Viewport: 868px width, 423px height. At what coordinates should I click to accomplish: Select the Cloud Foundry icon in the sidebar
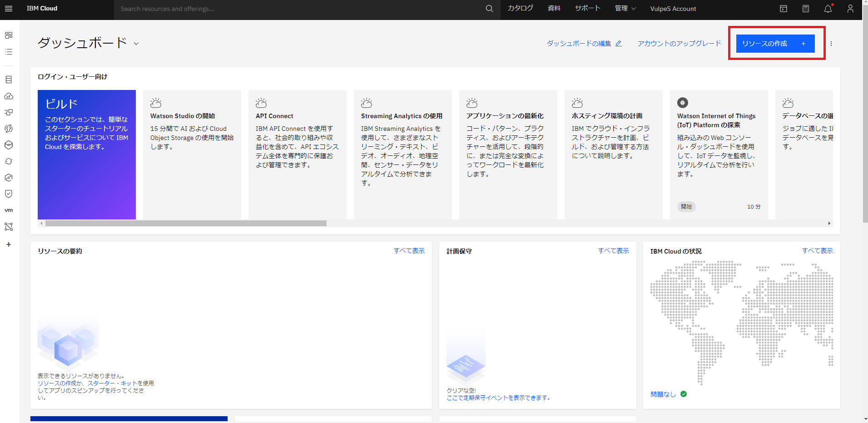click(x=8, y=96)
